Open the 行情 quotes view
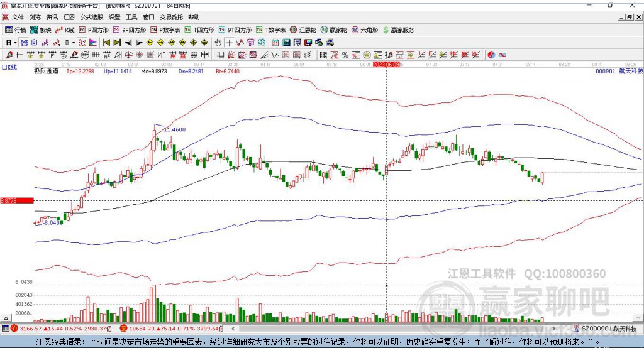This screenshot has height=348, width=644. coord(16,30)
